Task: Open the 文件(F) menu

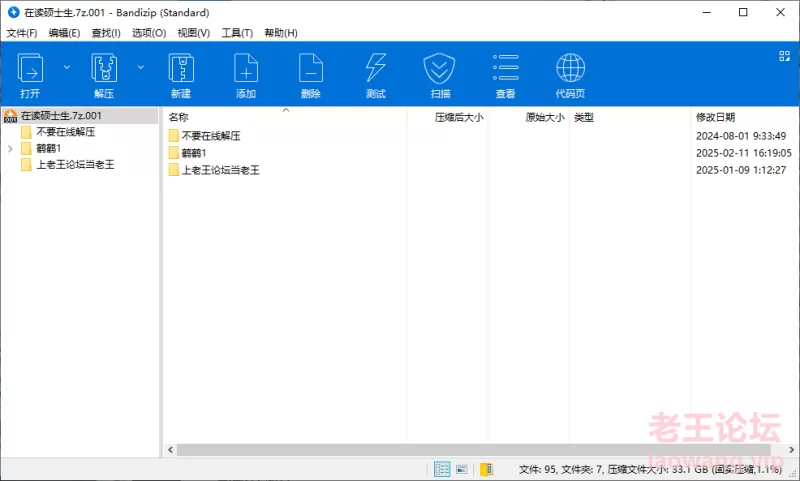Action: click(x=21, y=33)
